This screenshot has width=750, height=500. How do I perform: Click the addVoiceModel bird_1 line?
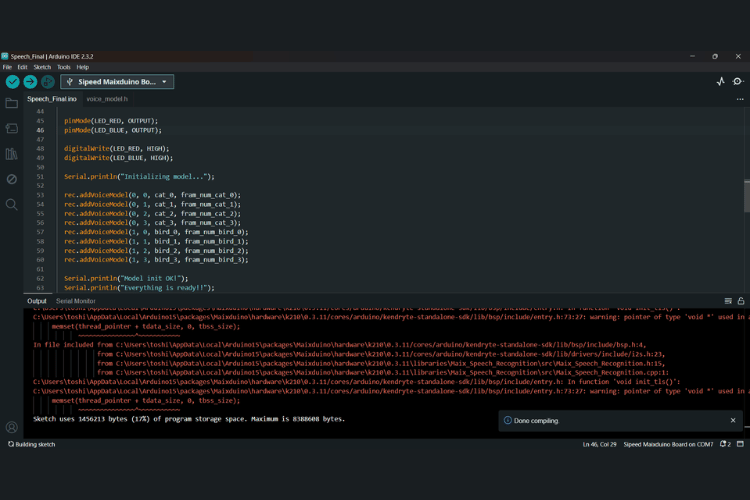(x=156, y=241)
